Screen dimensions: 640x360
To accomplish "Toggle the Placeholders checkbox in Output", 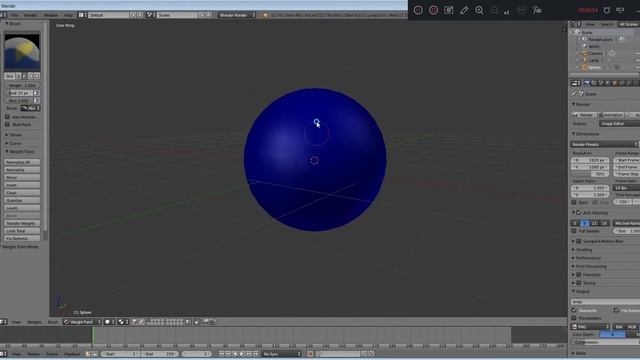I will point(574,318).
